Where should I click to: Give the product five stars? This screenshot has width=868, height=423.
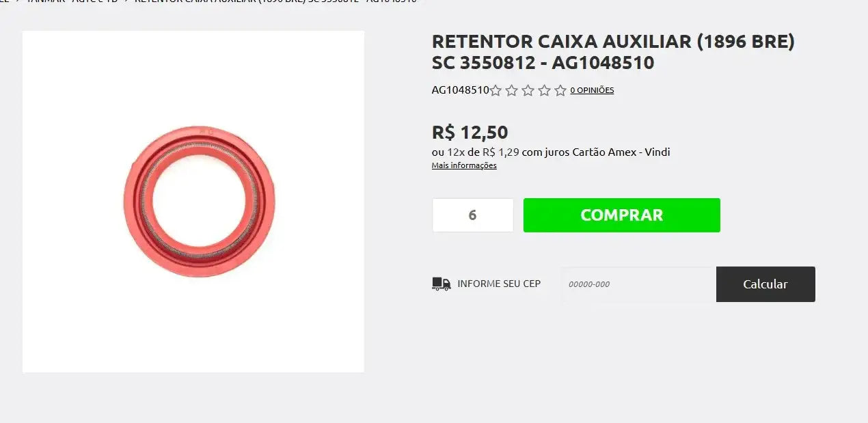point(560,90)
